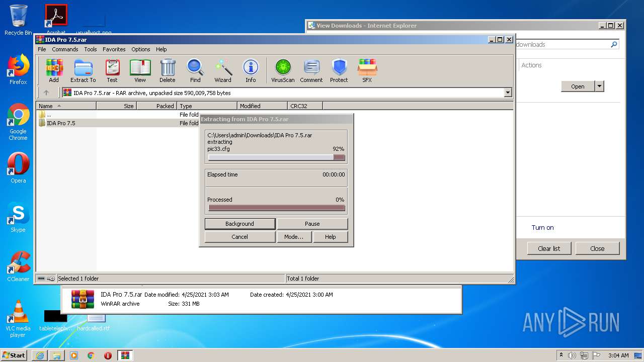Open the Favorites menu
The width and height of the screenshot is (644, 362).
pyautogui.click(x=114, y=49)
